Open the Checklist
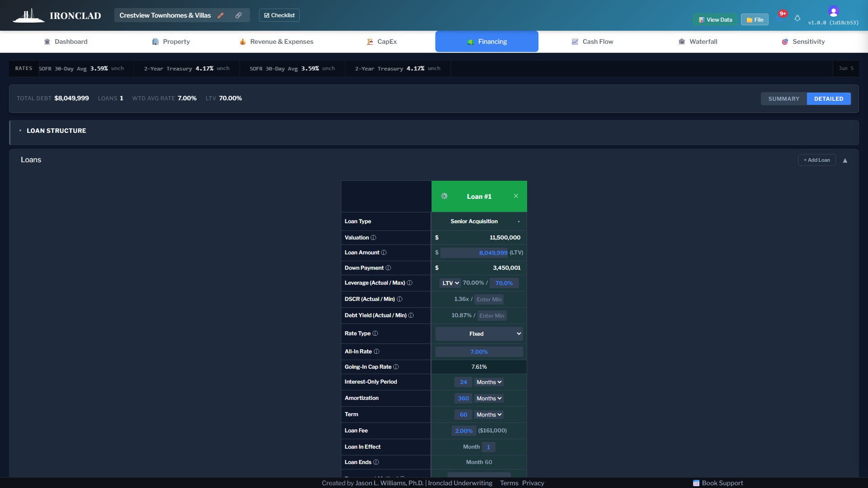The image size is (868, 488). [x=279, y=15]
